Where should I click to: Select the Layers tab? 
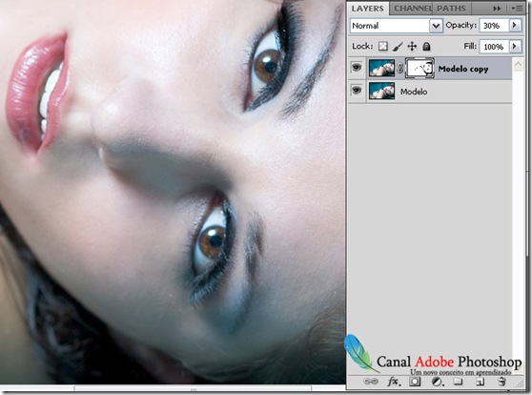(x=368, y=9)
